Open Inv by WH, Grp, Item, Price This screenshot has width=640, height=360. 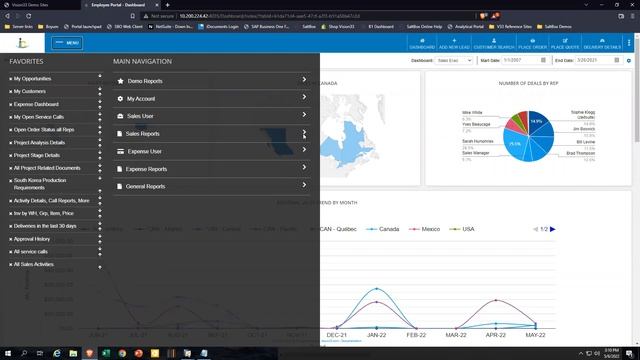pyautogui.click(x=44, y=213)
